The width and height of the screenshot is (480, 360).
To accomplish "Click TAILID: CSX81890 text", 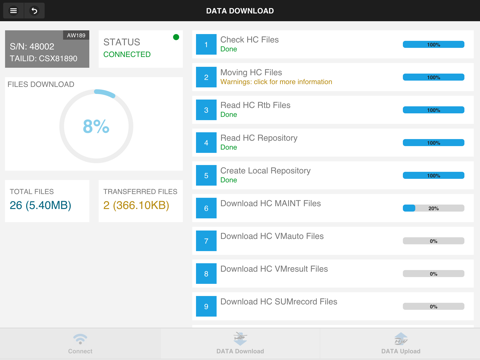I will 43,58.
